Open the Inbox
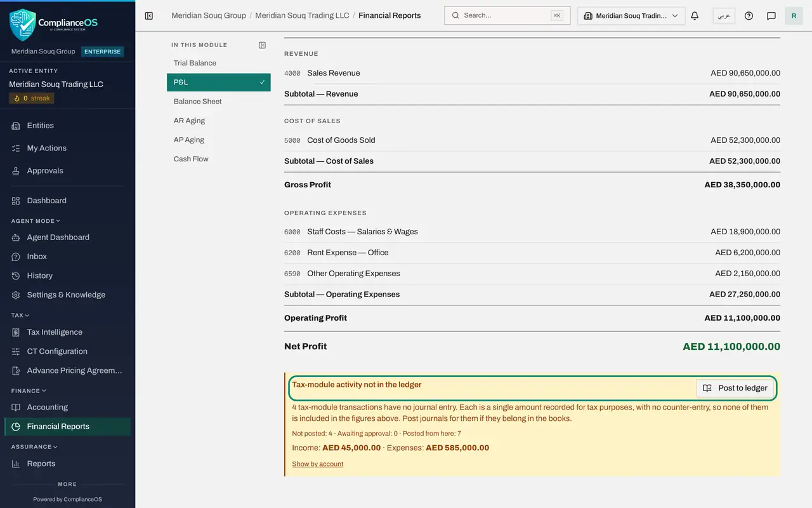Viewport: 812px width, 508px height. (x=67, y=257)
